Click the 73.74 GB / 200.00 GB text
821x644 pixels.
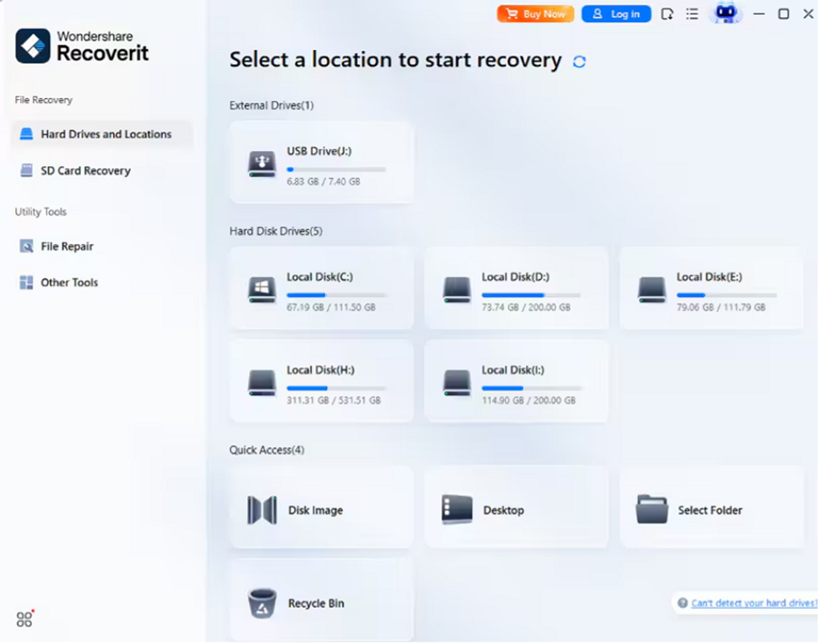click(527, 309)
